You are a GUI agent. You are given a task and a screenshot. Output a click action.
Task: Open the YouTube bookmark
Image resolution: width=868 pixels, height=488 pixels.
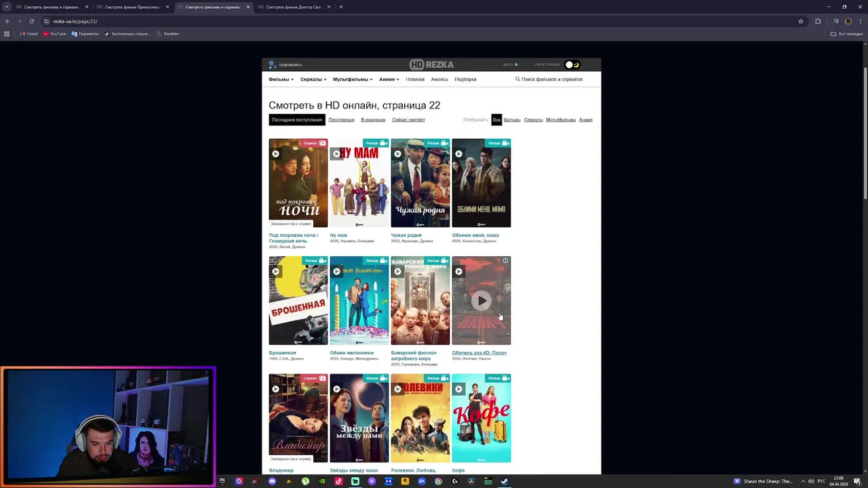pos(55,34)
